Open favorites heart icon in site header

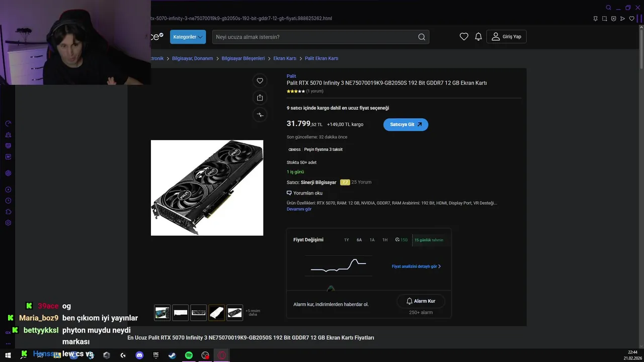[464, 37]
